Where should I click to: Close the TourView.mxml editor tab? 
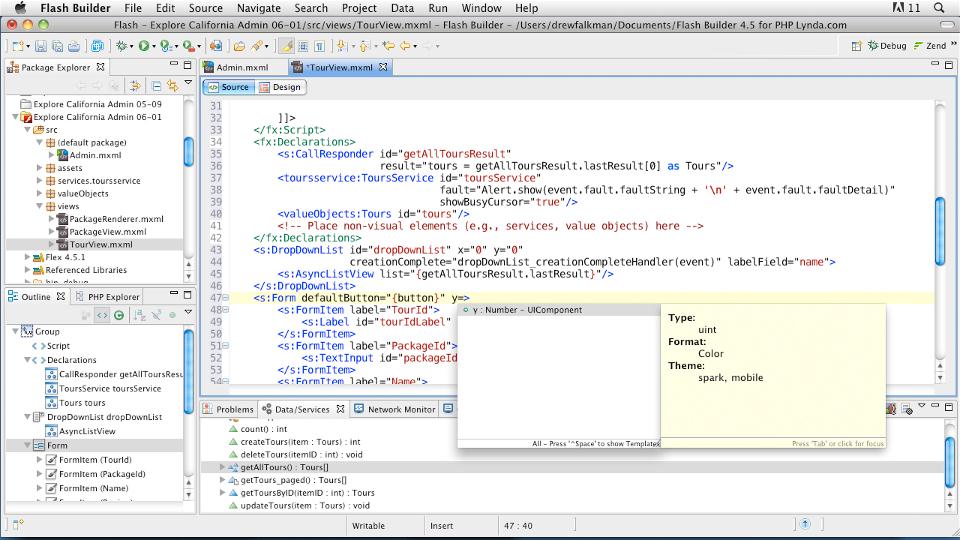tap(383, 67)
